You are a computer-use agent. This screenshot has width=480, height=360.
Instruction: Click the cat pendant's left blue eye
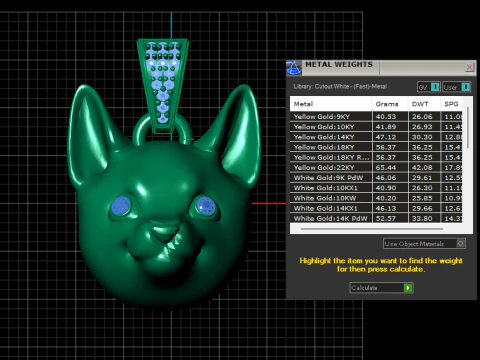click(x=121, y=205)
